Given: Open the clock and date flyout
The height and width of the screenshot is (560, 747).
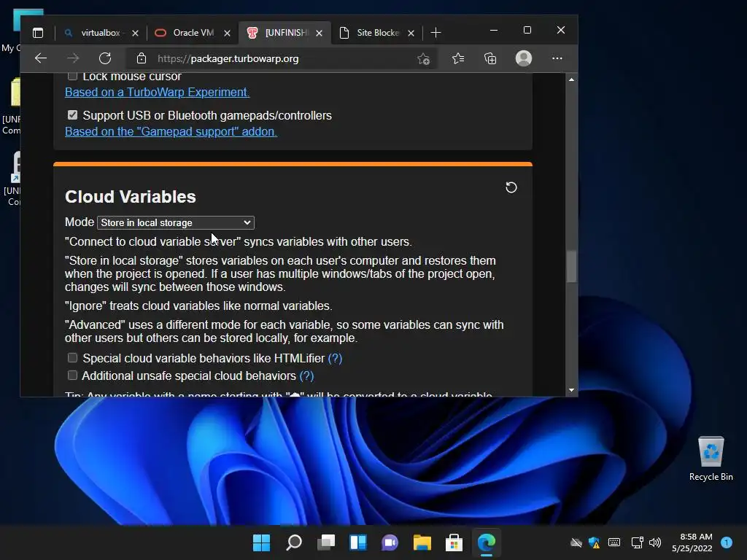Looking at the screenshot, I should (x=692, y=542).
